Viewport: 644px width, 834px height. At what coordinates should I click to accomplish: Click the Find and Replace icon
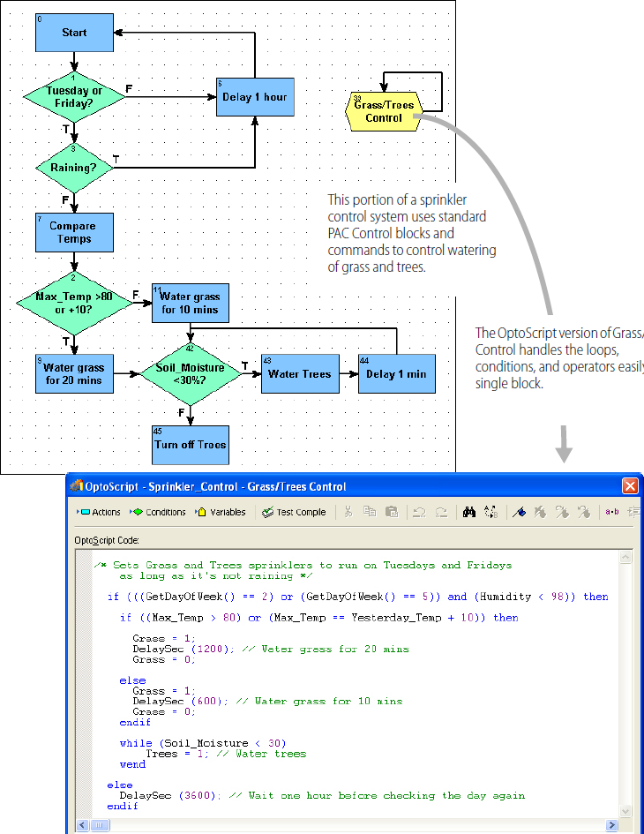click(491, 512)
